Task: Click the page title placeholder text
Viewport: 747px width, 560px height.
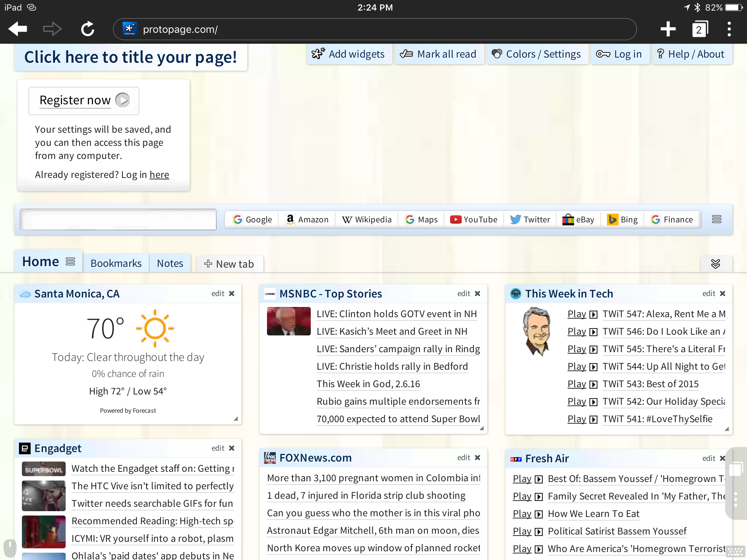Action: (x=131, y=57)
